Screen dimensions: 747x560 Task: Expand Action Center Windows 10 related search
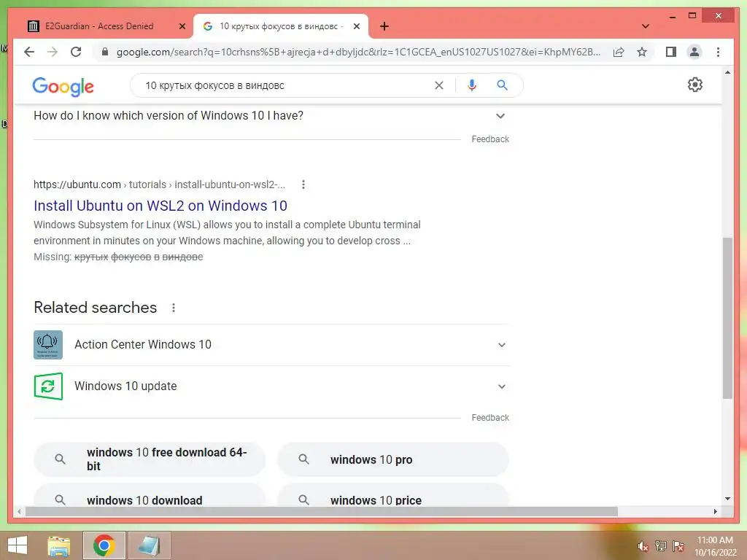(x=271, y=345)
